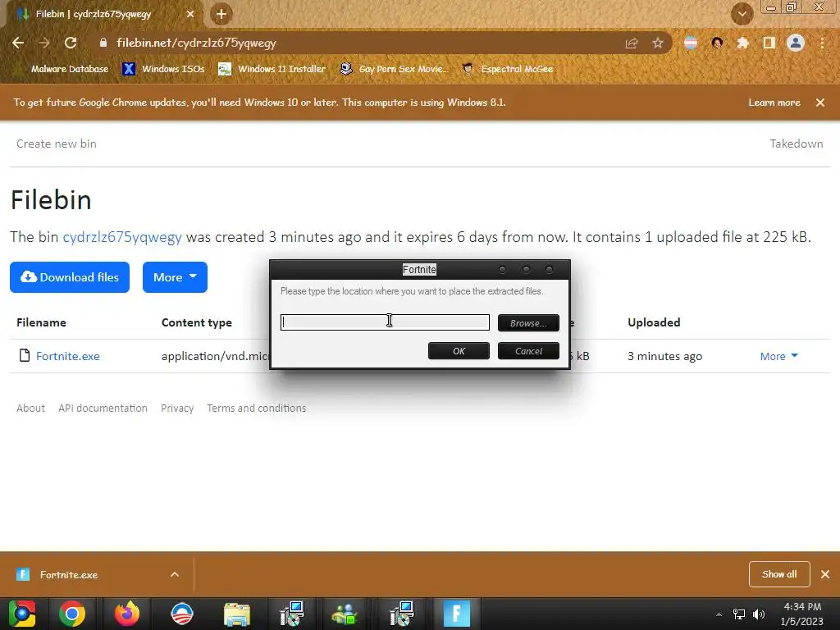Image resolution: width=840 pixels, height=630 pixels.
Task: Click the browser forward arrow
Action: tap(44, 43)
